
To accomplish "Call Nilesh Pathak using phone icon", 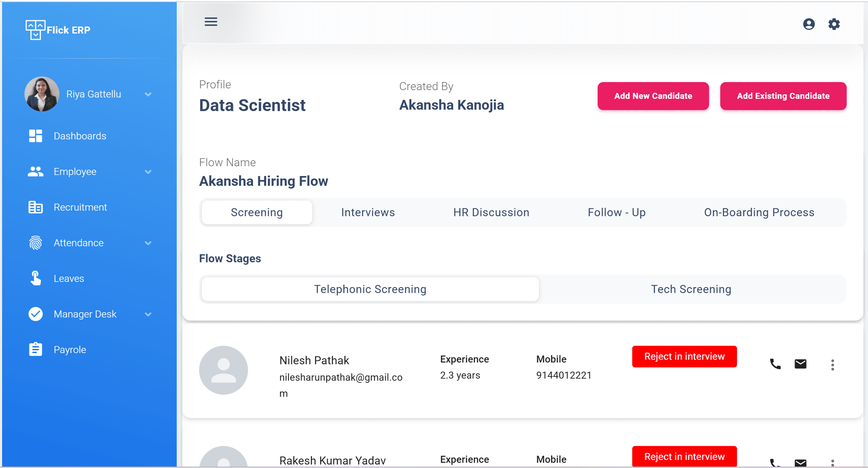I will (x=775, y=364).
